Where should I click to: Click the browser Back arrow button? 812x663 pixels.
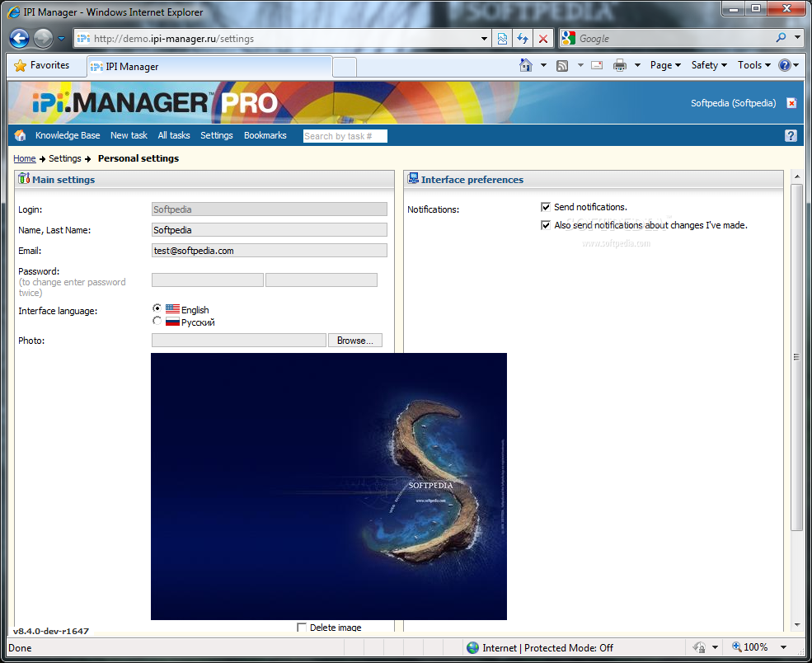[x=20, y=38]
